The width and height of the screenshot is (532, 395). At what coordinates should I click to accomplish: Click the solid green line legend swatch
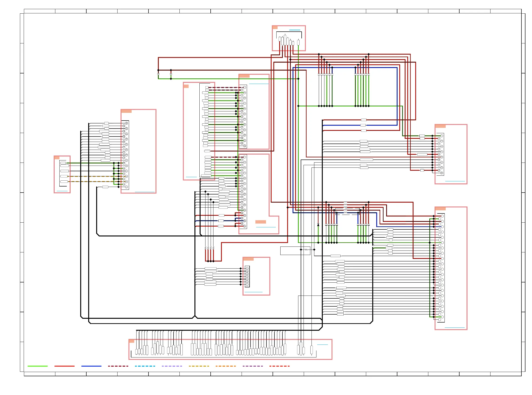pyautogui.click(x=38, y=366)
